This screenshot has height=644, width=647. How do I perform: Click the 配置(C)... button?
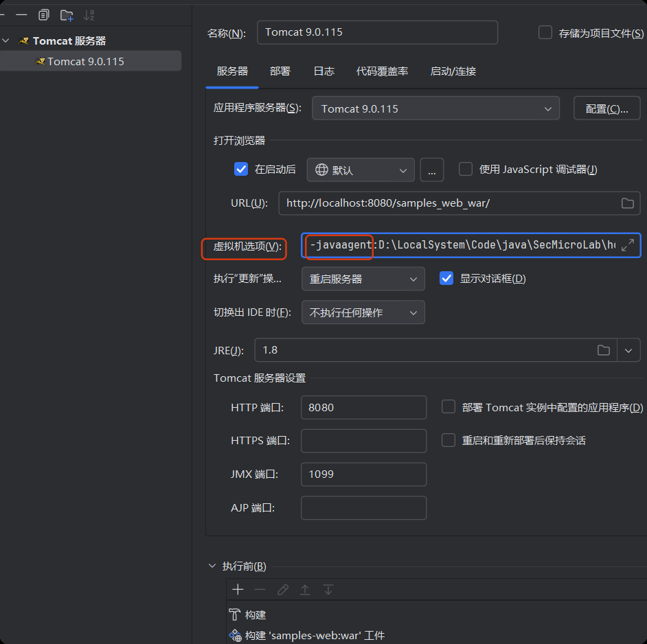tap(606, 108)
